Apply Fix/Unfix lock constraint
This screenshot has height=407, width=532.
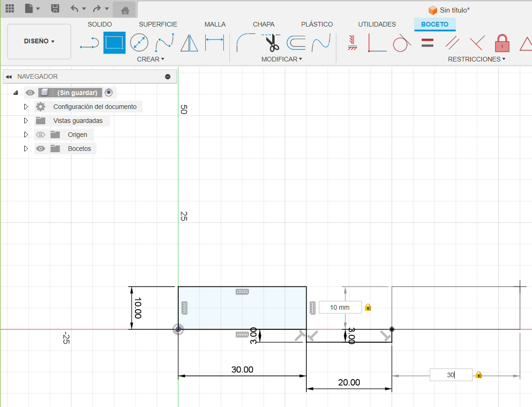(x=502, y=43)
